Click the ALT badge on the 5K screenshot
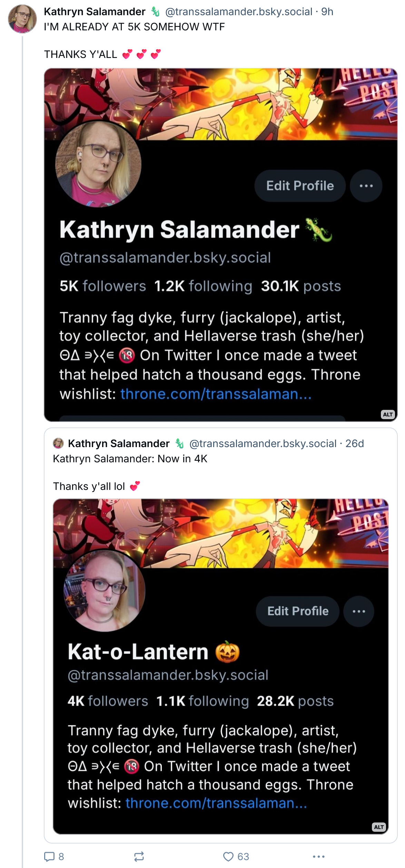The width and height of the screenshot is (405, 868). [388, 414]
